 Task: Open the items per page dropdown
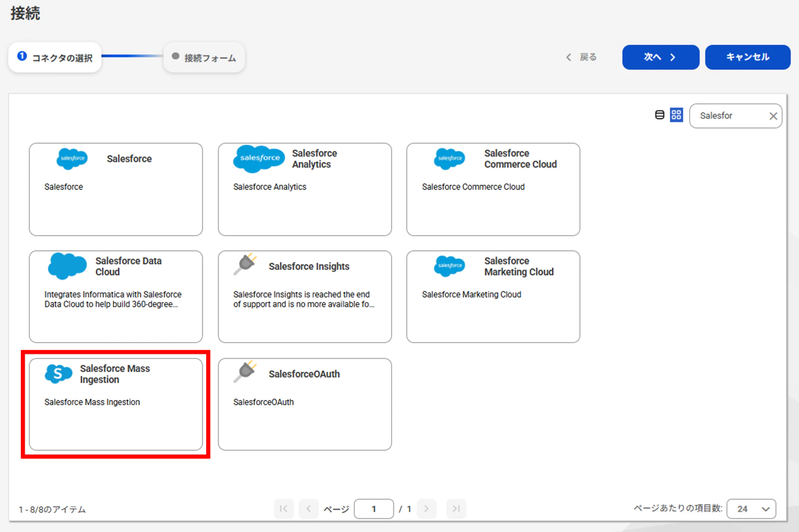click(751, 509)
